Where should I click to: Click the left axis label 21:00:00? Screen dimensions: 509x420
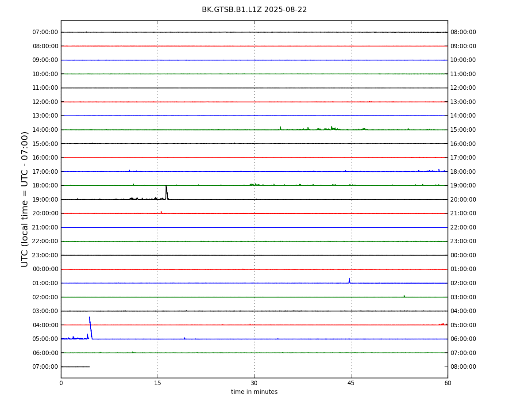[45, 227]
